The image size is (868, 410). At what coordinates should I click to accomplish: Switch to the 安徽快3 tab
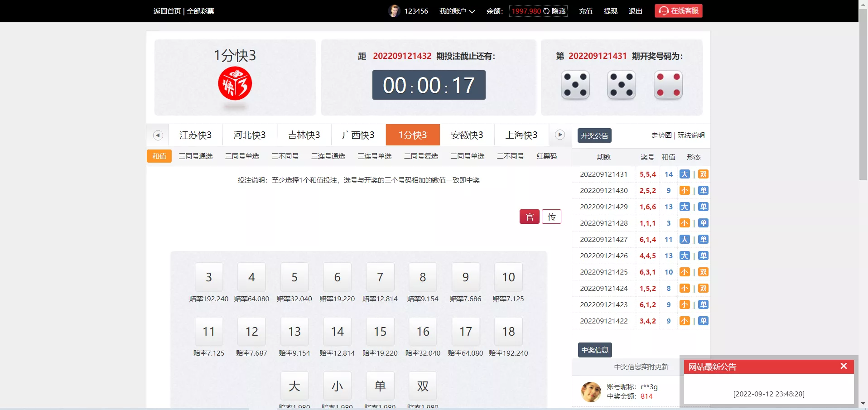467,135
